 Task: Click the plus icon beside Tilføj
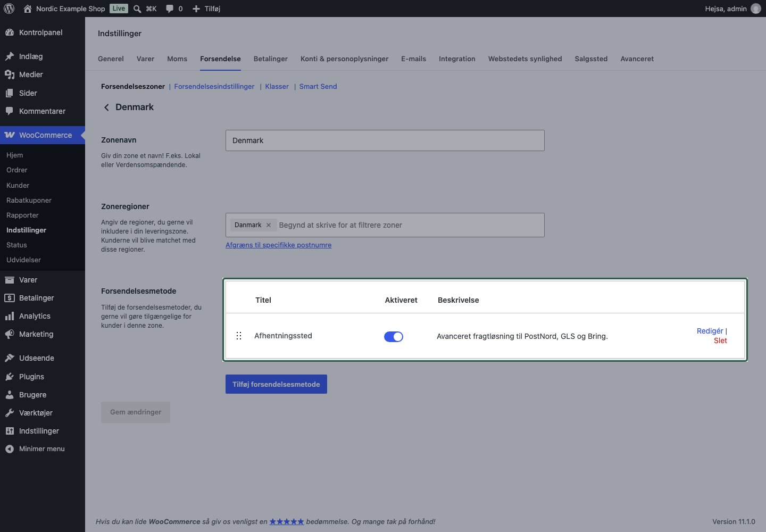[196, 9]
